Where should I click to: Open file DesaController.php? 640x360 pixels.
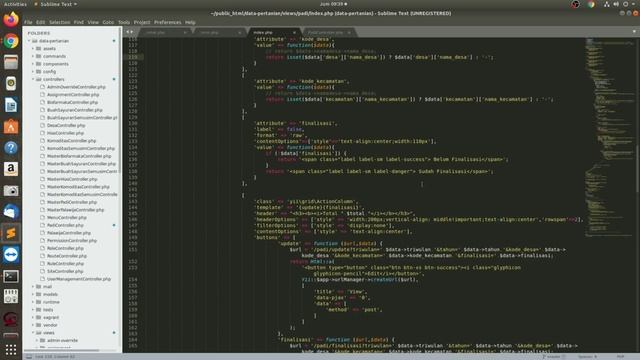coord(66,125)
